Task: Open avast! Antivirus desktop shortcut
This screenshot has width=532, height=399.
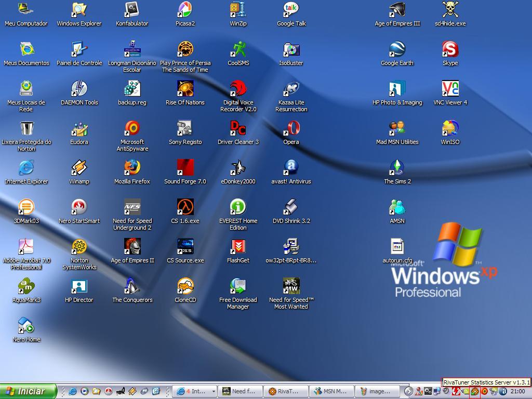Action: click(x=291, y=167)
